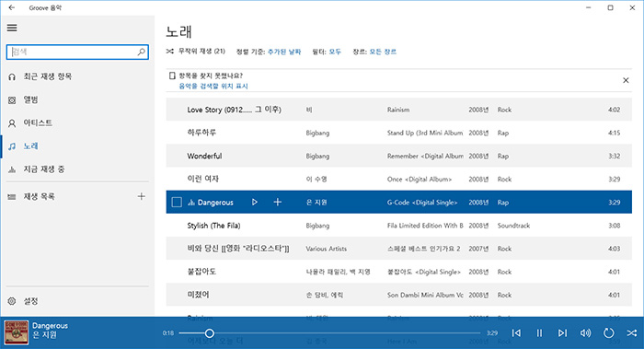Image resolution: width=644 pixels, height=349 pixels.
Task: Open filter dropdown 모두
Action: 335,52
